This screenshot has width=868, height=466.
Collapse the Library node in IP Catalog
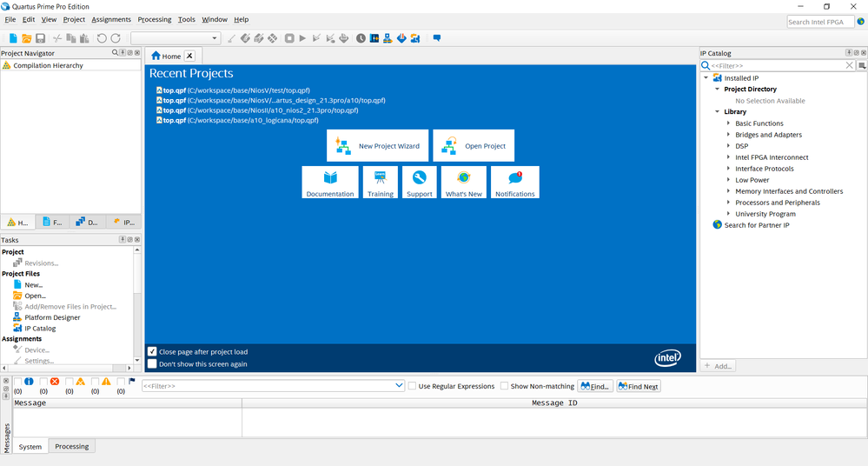coord(718,111)
